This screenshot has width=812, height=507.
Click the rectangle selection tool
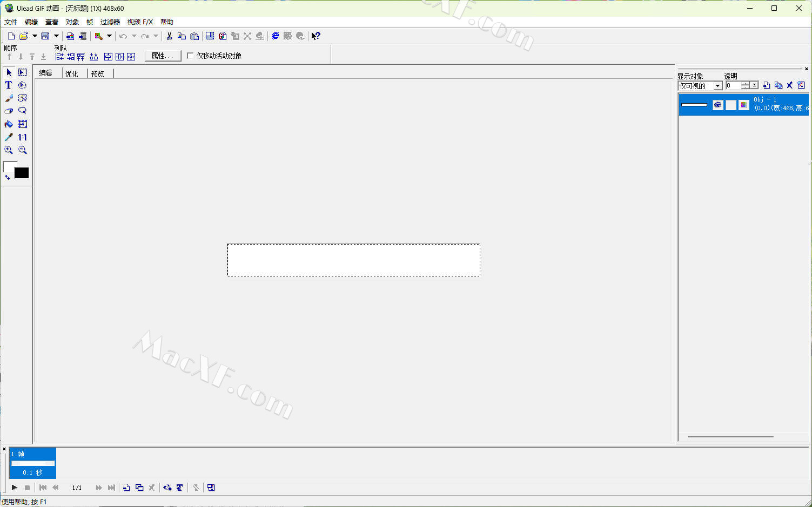tap(22, 72)
